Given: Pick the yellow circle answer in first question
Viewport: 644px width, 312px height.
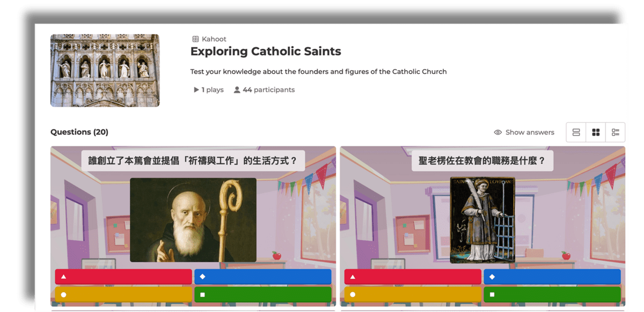Looking at the screenshot, I should 123,294.
